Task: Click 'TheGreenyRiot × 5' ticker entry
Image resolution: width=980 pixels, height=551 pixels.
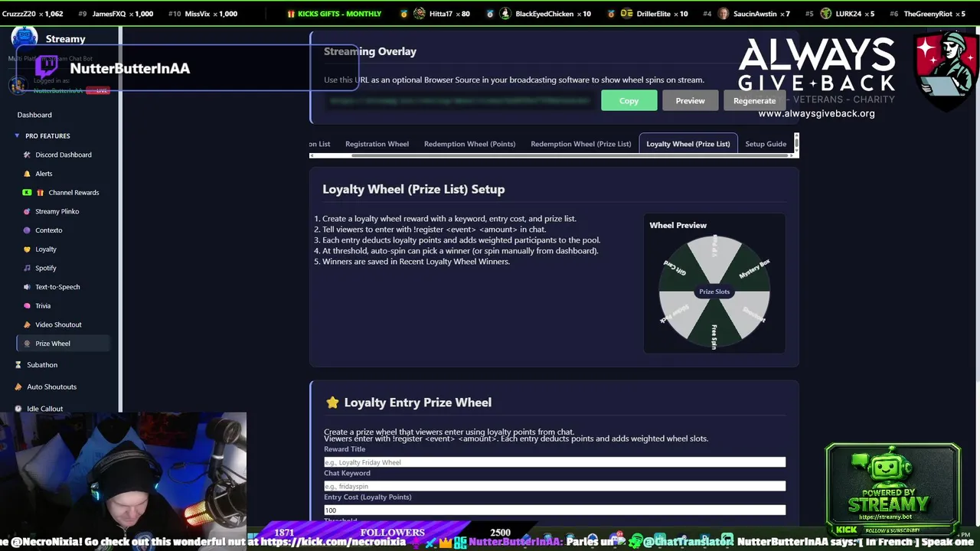Action: pyautogui.click(x=926, y=14)
